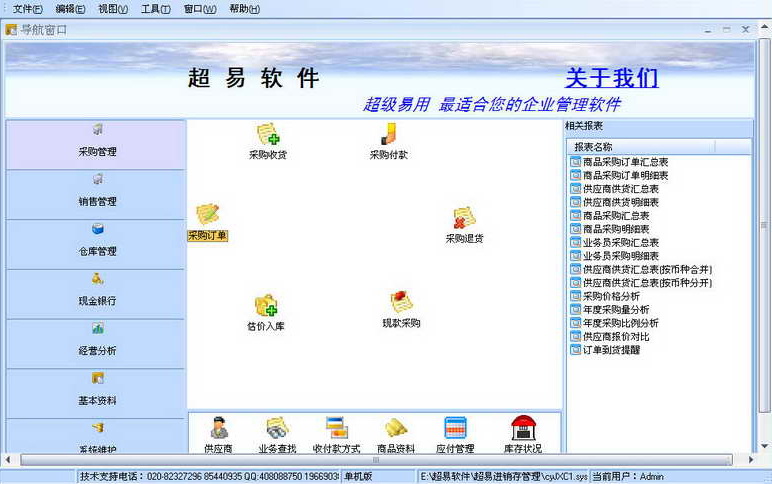Open report 供应商供货明细表
The image size is (772, 484).
[620, 202]
